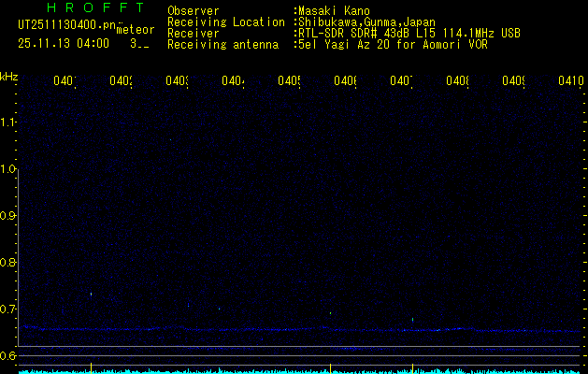588x374 pixels.
Task: Click the "Observer" field label
Action: [194, 11]
